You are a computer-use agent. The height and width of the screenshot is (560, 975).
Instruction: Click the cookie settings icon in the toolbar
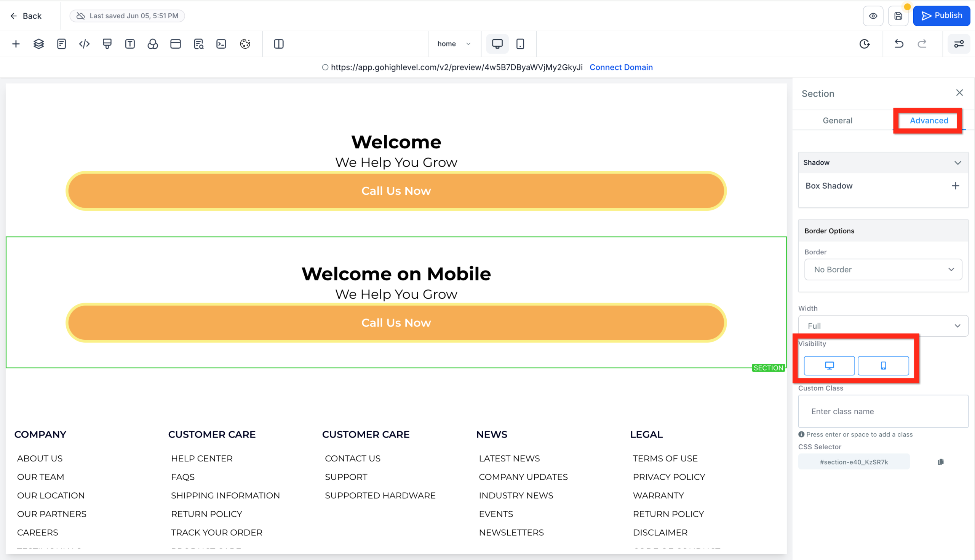[246, 43]
